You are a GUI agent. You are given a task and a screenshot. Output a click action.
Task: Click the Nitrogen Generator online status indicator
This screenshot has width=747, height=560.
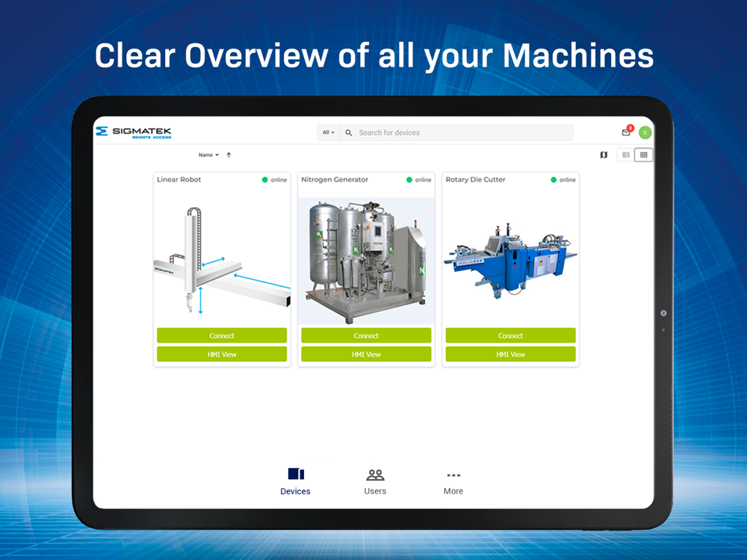(419, 179)
